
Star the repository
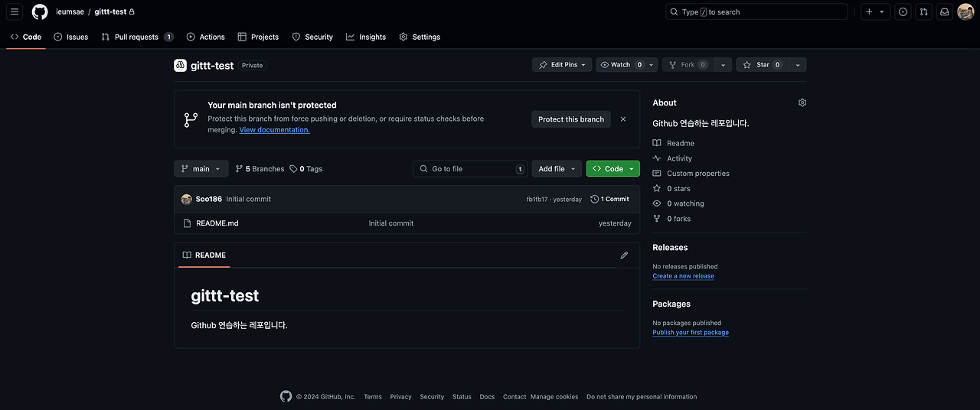click(763, 65)
